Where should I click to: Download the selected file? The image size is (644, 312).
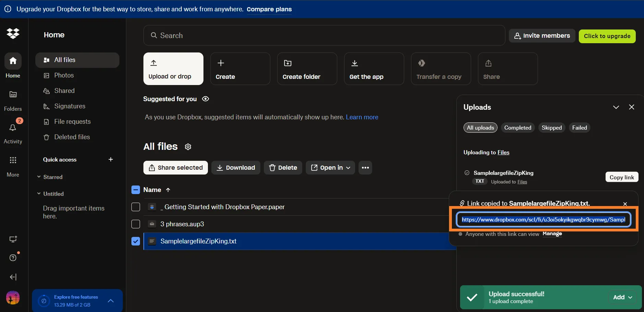(236, 168)
